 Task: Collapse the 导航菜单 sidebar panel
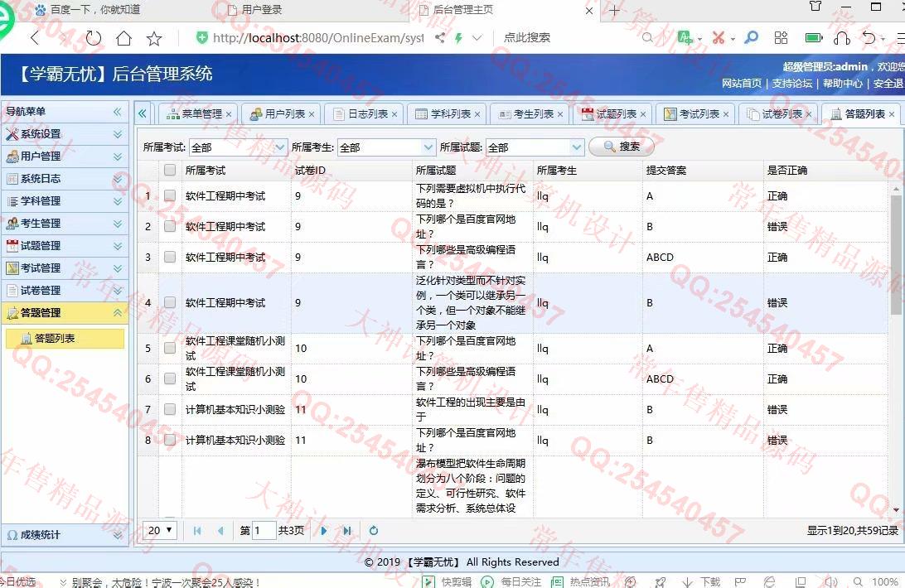point(118,111)
